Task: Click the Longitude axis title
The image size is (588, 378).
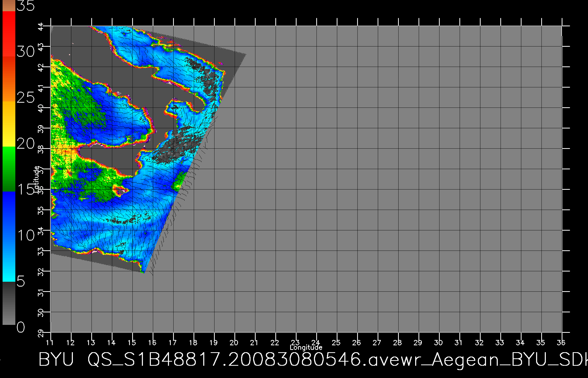Action: [x=306, y=347]
